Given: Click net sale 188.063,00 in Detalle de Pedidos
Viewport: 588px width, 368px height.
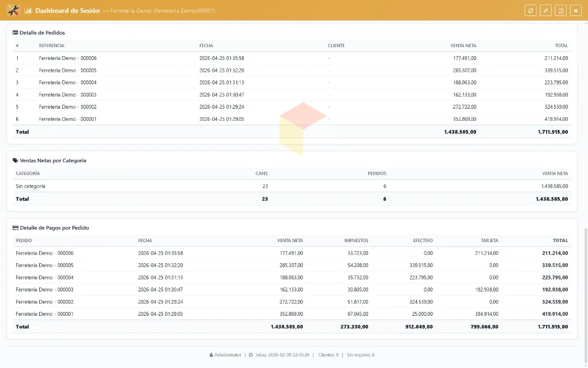Looking at the screenshot, I should tap(465, 82).
